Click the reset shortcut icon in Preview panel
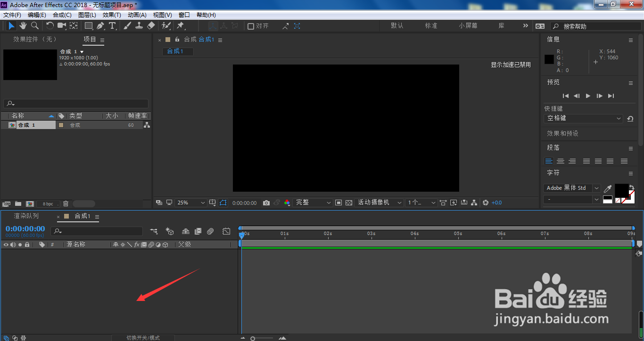 click(x=630, y=119)
